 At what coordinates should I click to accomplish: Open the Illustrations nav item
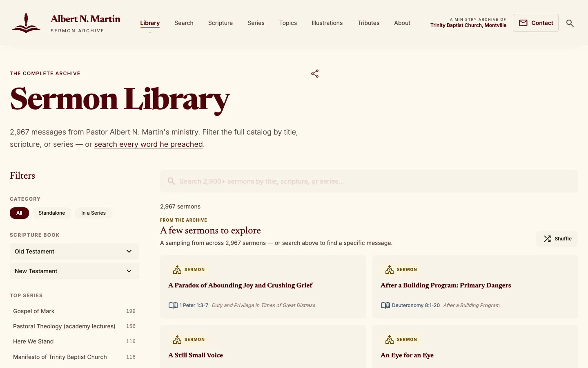(327, 23)
